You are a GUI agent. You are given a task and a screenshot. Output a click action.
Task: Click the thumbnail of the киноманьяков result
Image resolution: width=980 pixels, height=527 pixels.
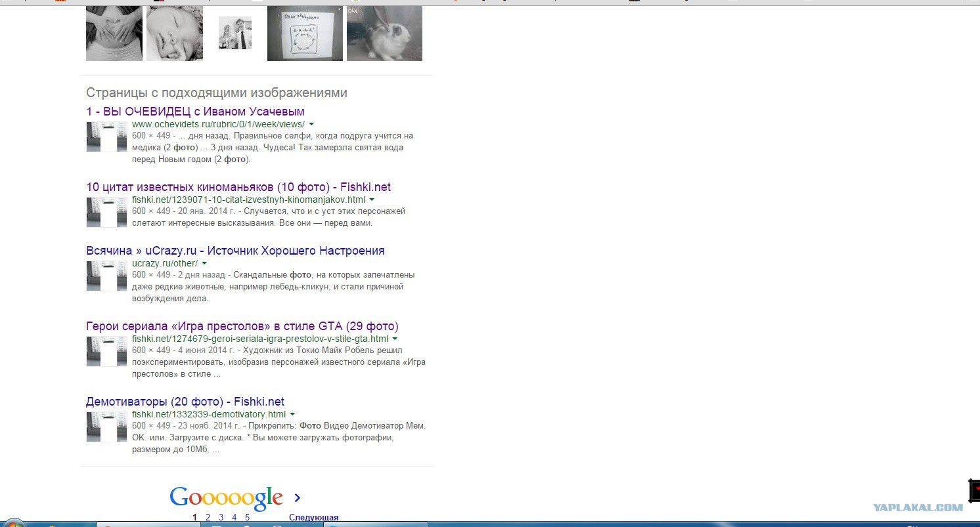(x=106, y=212)
